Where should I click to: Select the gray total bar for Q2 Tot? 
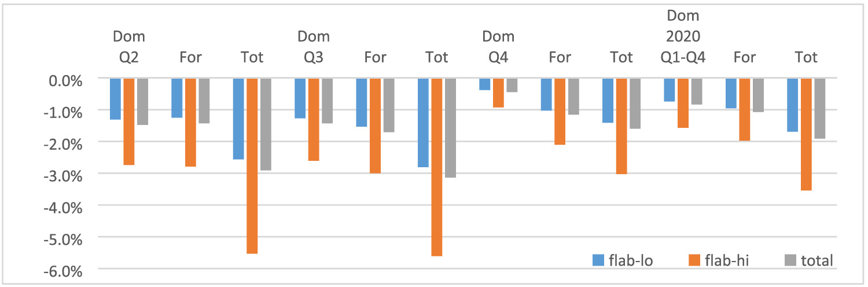266,124
